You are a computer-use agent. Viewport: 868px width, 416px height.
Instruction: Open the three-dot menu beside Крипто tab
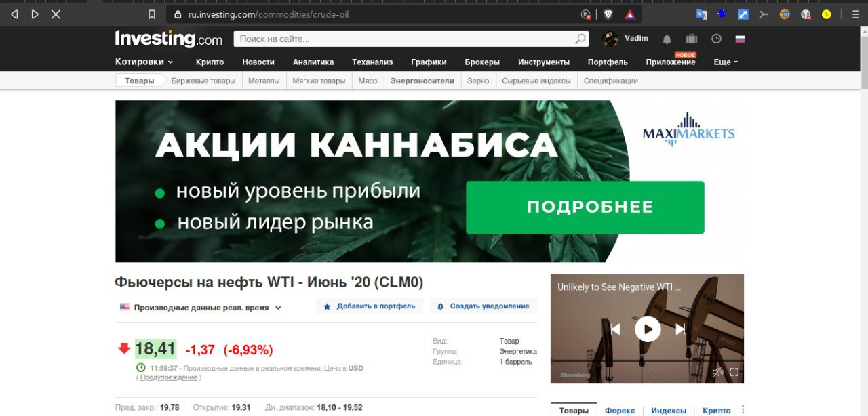click(743, 410)
